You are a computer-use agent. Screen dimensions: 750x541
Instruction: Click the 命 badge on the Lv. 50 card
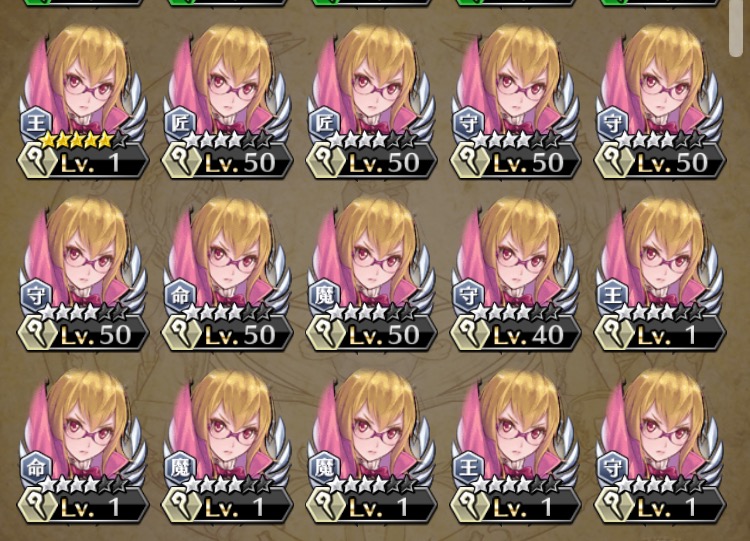coord(180,295)
